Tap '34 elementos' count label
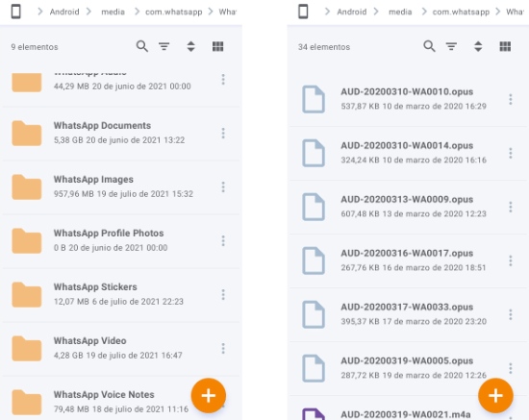This screenshot has height=420, width=529. pos(324,47)
